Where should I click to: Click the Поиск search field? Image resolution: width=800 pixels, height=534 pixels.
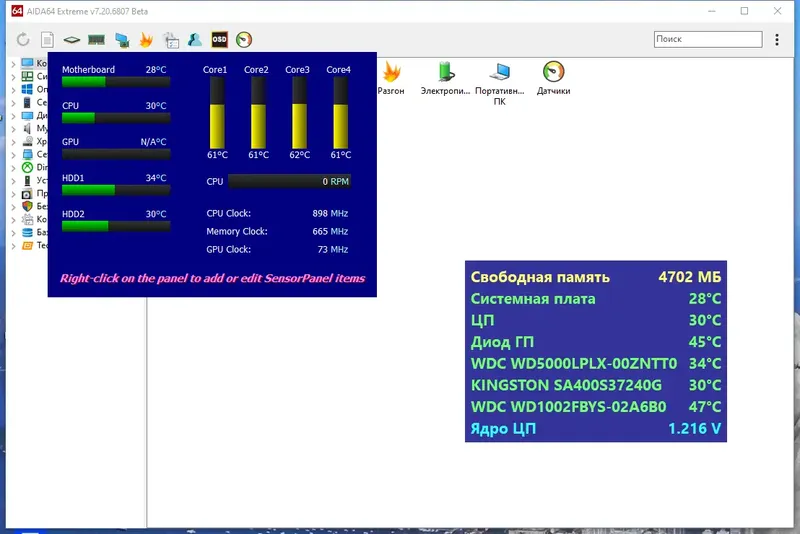(x=708, y=39)
